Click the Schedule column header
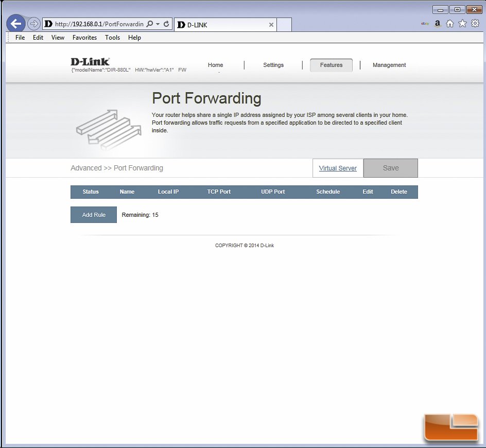This screenshot has height=448, width=486. coord(328,192)
